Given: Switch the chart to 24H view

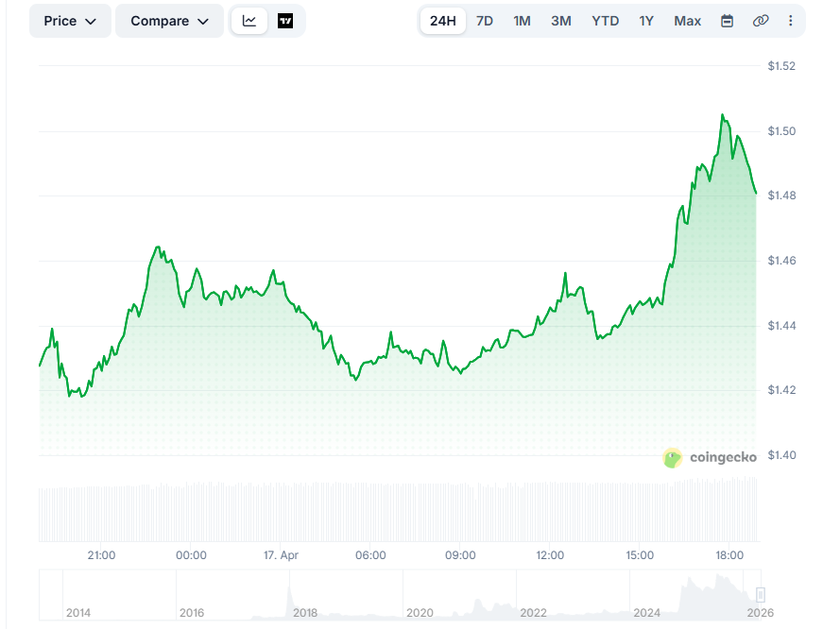Looking at the screenshot, I should tap(442, 20).
